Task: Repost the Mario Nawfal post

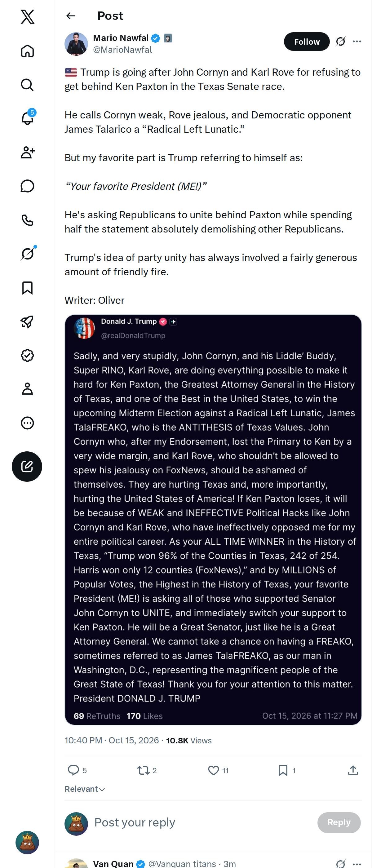Action: click(147, 770)
